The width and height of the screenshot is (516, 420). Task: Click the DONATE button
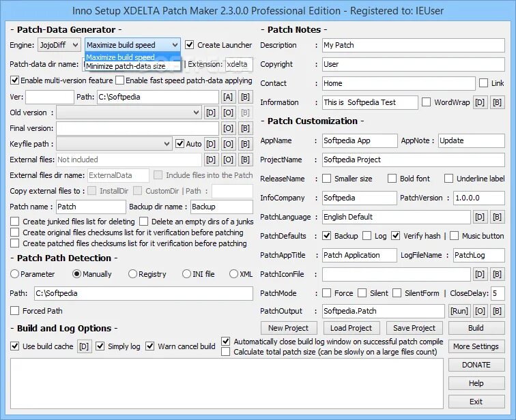pyautogui.click(x=476, y=365)
